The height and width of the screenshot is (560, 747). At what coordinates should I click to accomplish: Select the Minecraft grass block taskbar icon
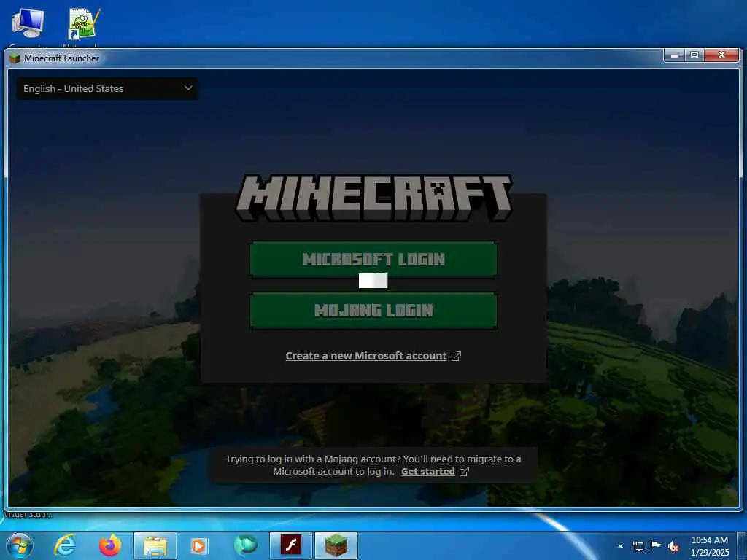click(x=336, y=545)
